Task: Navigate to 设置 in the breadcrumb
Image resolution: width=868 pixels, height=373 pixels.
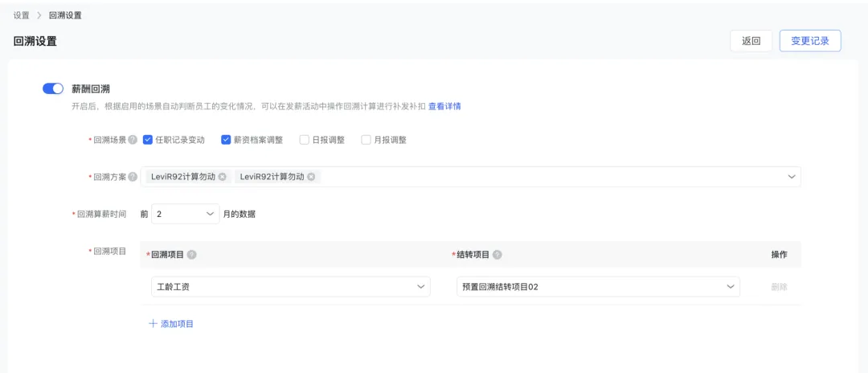Action: 21,15
